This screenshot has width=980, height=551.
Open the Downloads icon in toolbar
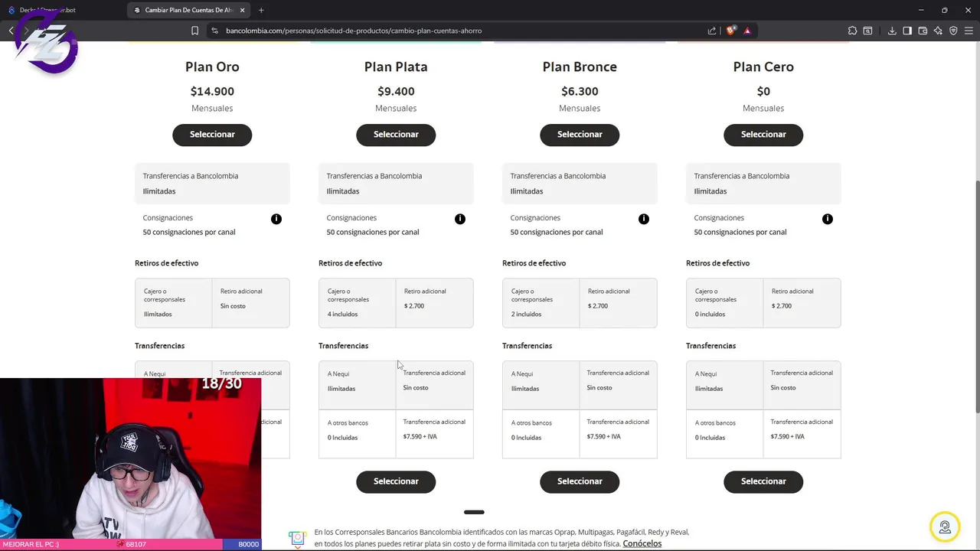(892, 31)
